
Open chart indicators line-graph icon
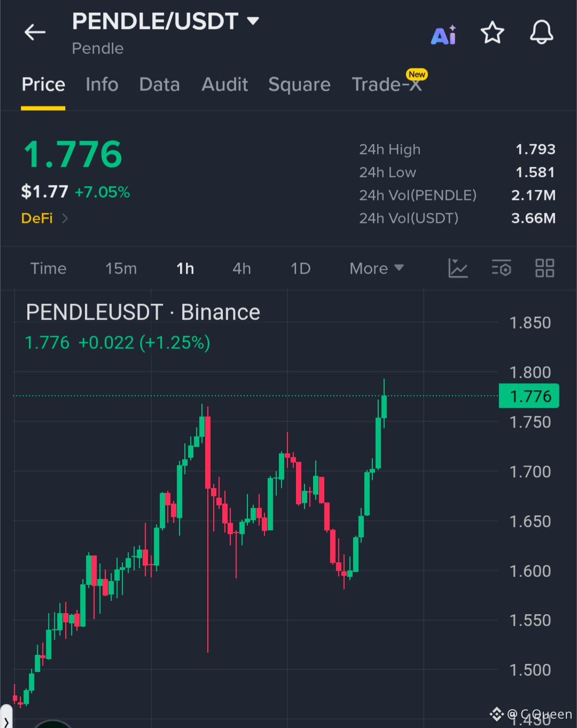click(x=458, y=268)
